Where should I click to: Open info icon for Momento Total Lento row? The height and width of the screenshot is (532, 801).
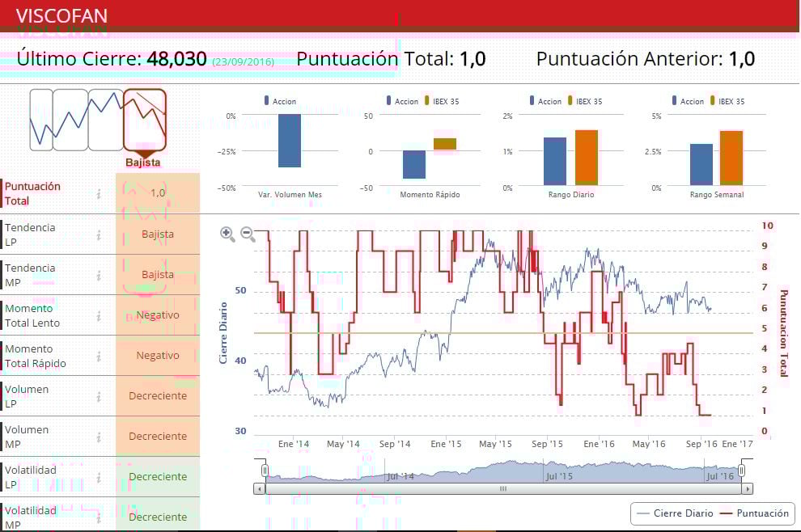pos(99,316)
